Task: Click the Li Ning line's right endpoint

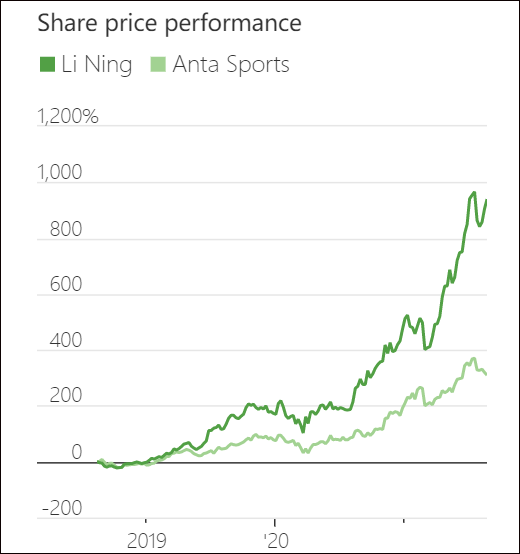Action: pyautogui.click(x=486, y=200)
